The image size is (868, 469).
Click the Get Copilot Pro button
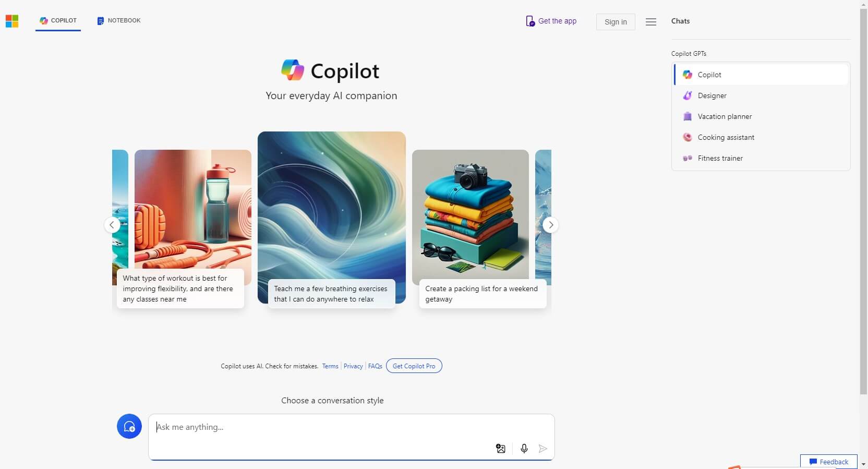414,366
